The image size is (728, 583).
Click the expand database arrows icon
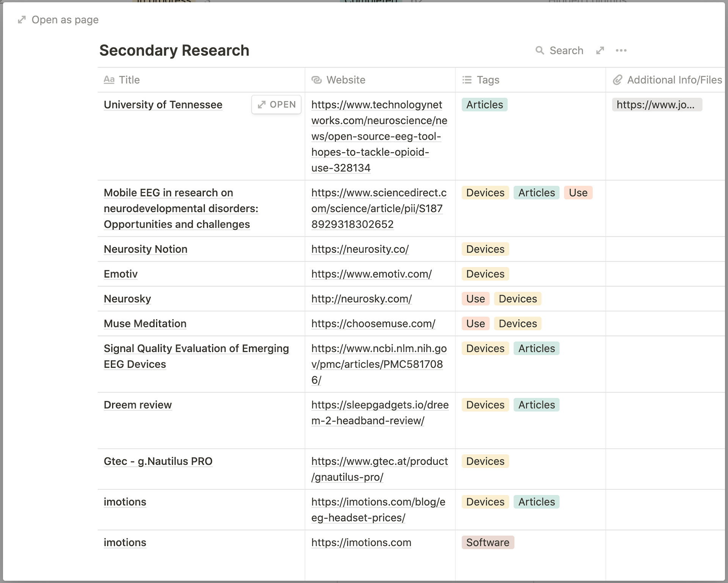[x=600, y=50]
